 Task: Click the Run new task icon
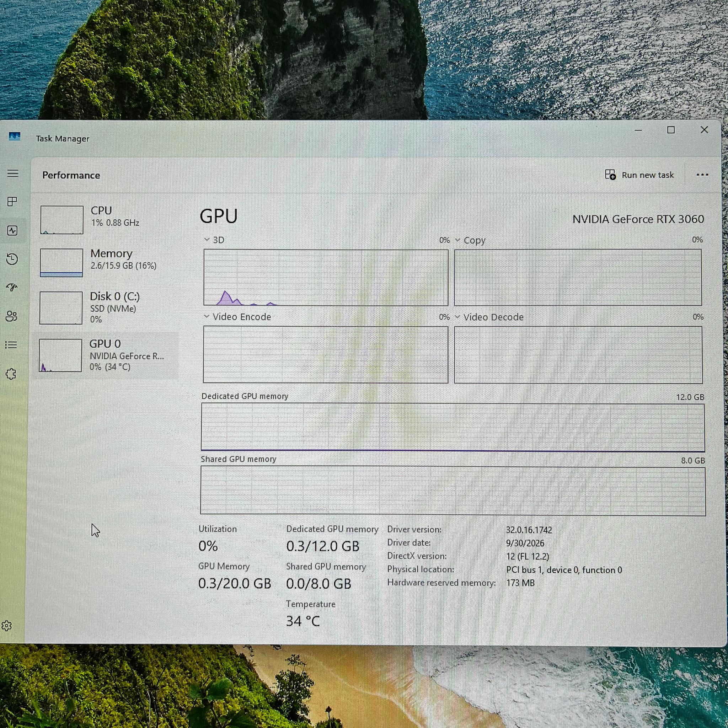point(610,175)
